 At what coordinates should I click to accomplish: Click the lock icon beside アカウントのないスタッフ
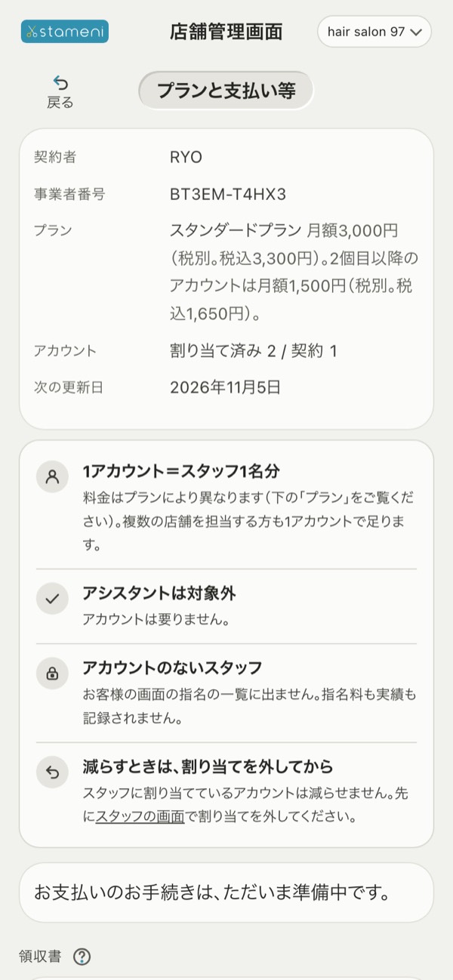[52, 673]
